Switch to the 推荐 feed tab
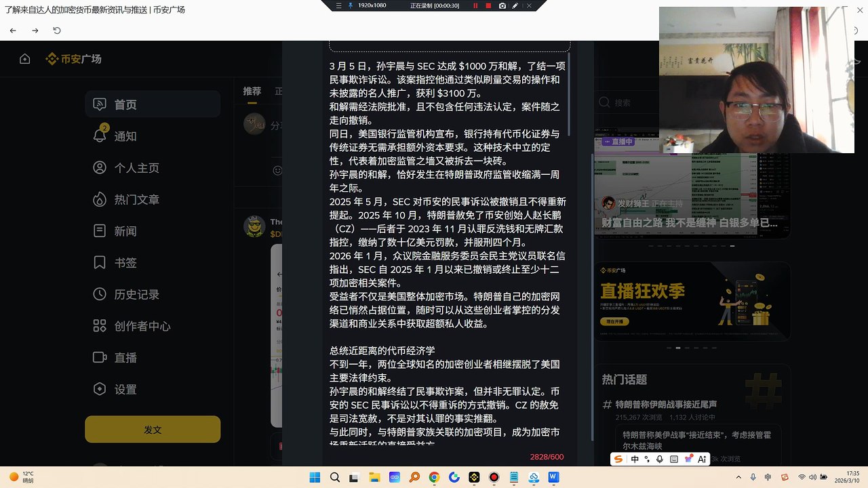Viewport: 868px width, 488px height. [x=252, y=91]
